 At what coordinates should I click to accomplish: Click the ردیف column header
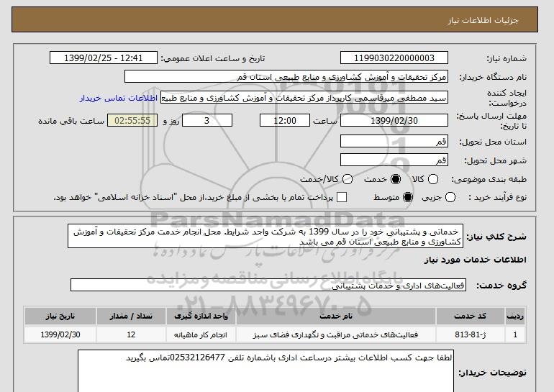[515, 316]
